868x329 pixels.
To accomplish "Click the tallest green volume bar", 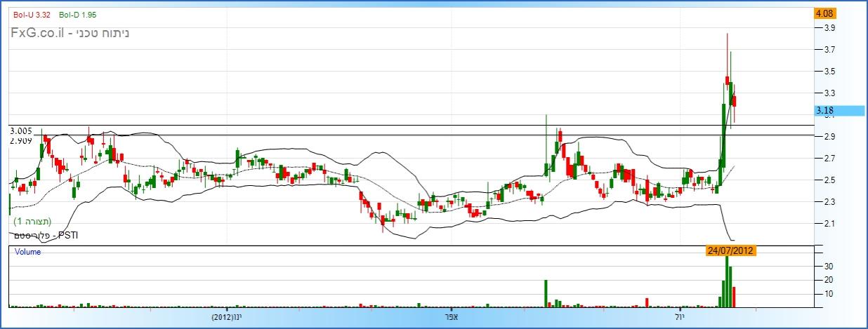I will [728, 281].
